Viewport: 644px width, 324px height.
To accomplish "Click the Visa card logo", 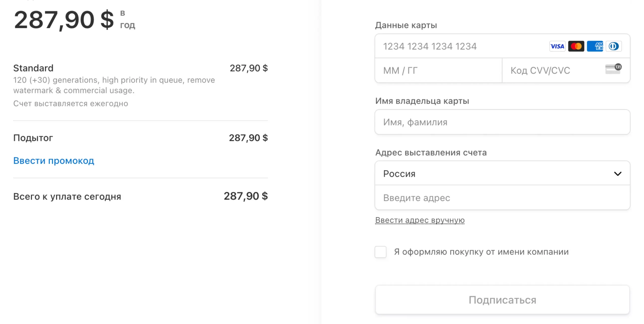I will (x=557, y=46).
